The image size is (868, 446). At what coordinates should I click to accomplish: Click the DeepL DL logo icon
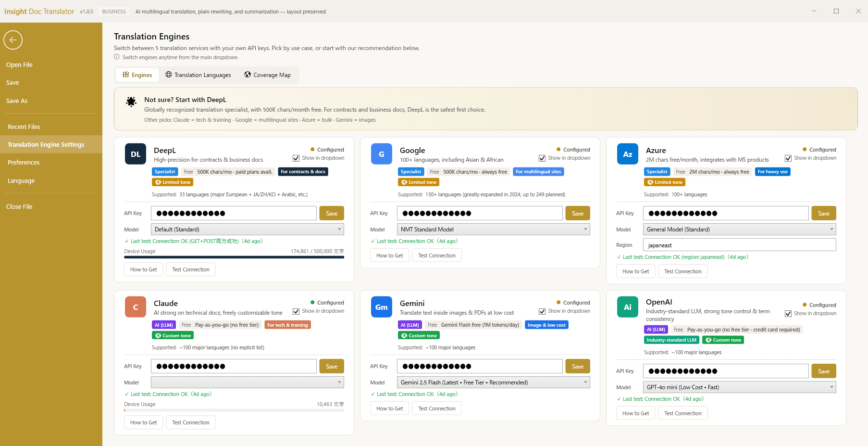pyautogui.click(x=136, y=154)
